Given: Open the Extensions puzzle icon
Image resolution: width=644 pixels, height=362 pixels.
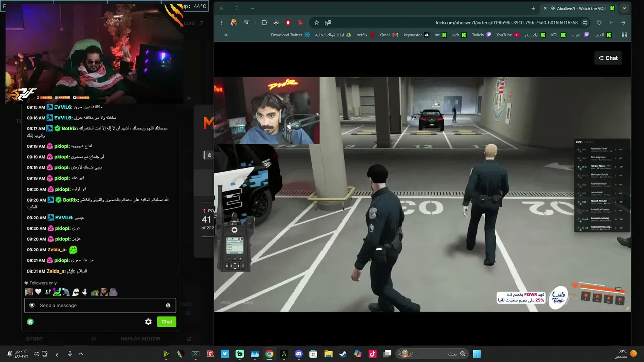Looking at the screenshot, I should click(x=264, y=22).
